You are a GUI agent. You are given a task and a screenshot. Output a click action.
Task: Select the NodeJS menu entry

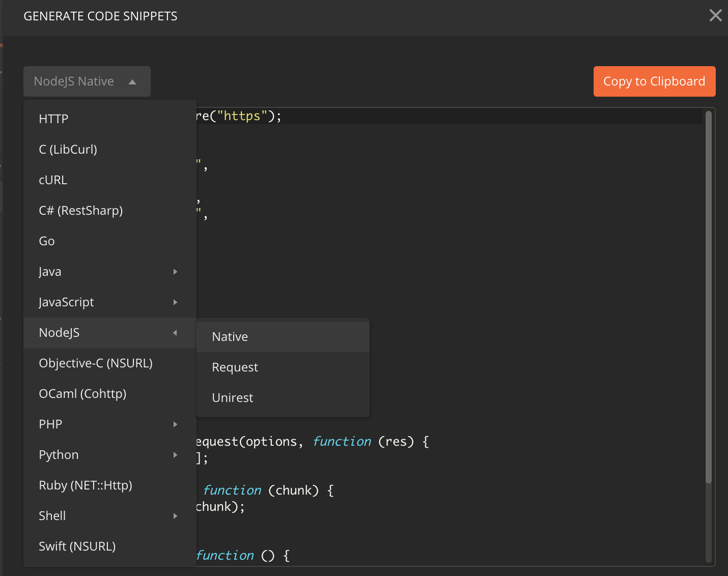coord(110,333)
